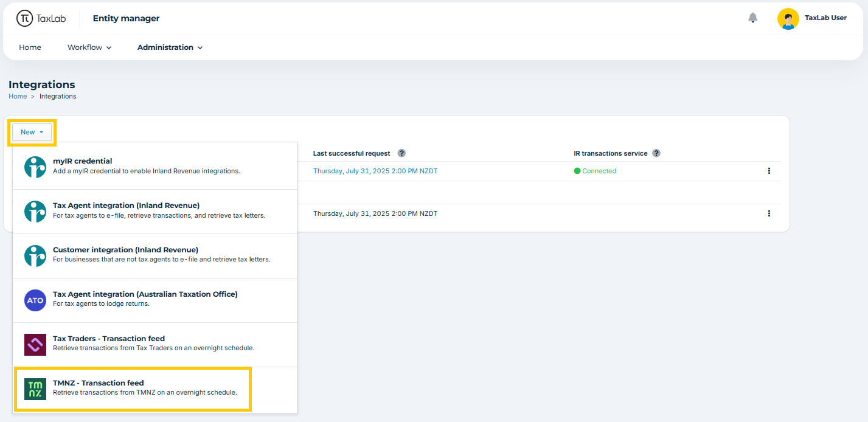The image size is (868, 422).
Task: Select TMNZ - Transaction feed
Action: 155,389
